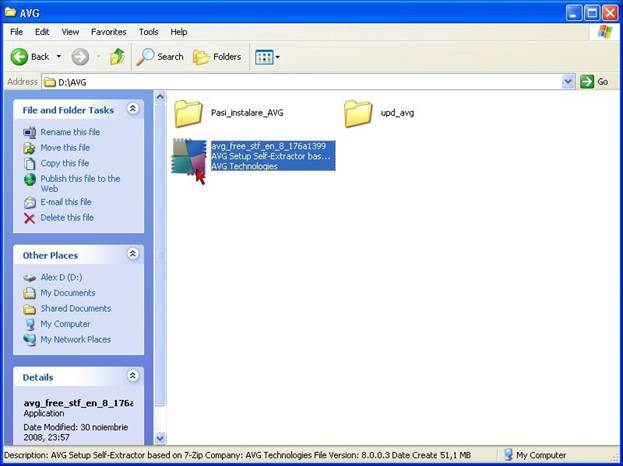
Task: Open the View menu
Action: [x=70, y=32]
